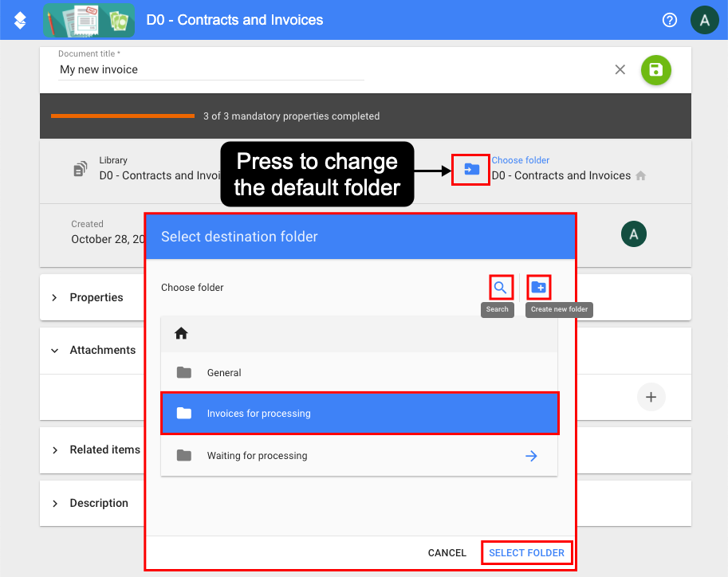Navigate to root using the home icon

click(181, 333)
